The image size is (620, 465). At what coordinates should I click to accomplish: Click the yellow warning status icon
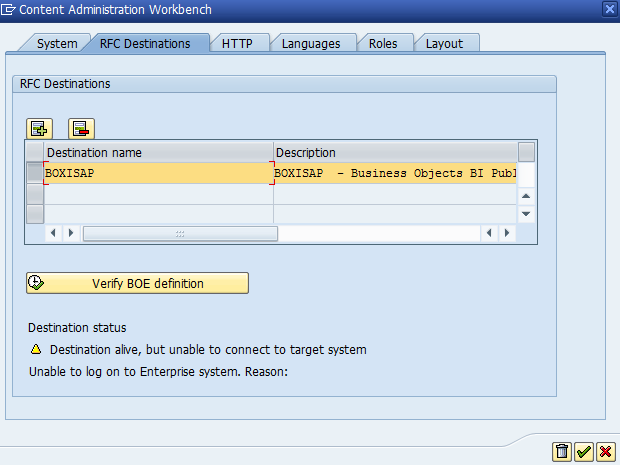coord(36,349)
